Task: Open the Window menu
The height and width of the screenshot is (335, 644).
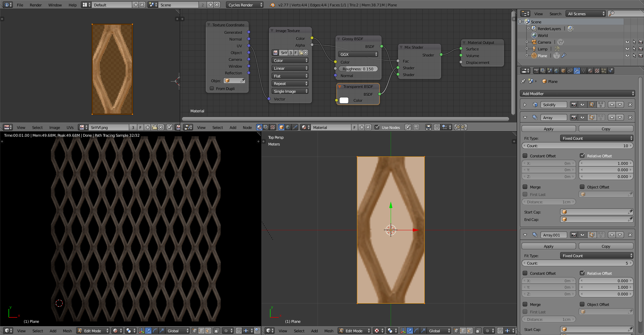Action: (x=55, y=5)
